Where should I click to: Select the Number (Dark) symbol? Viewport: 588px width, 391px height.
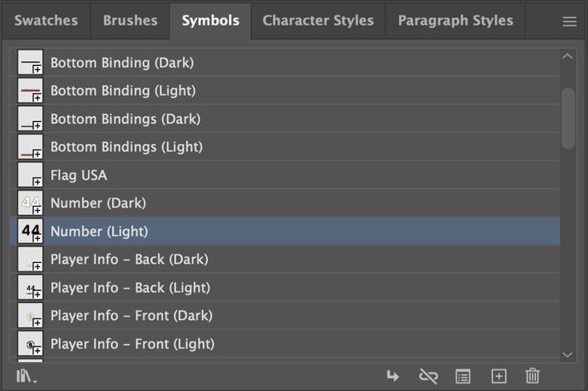click(98, 203)
